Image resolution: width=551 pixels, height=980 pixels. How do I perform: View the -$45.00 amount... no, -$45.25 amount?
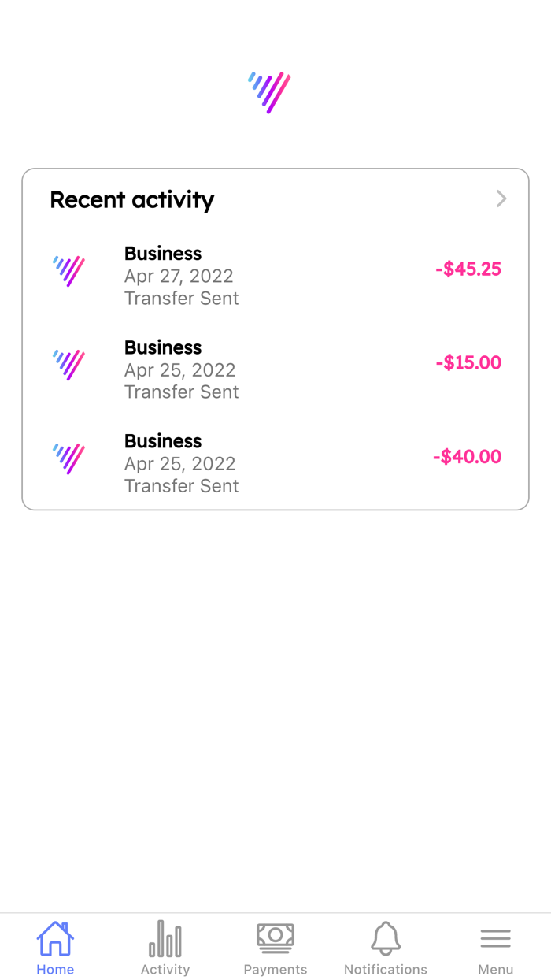point(468,269)
